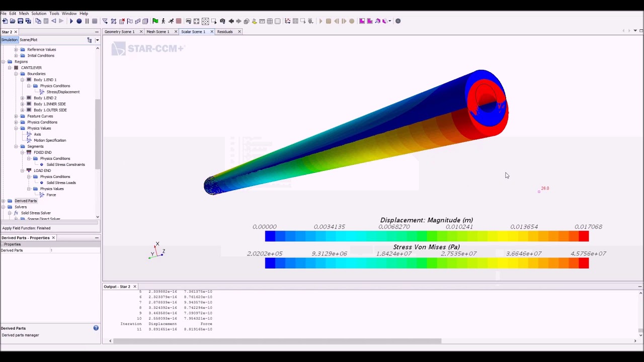
Task: Minimize the Star 2 simulation panel
Action: pos(97,32)
